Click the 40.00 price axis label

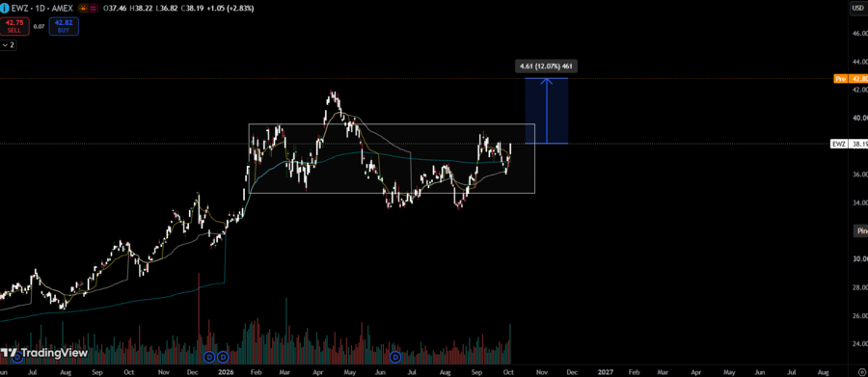click(x=859, y=118)
